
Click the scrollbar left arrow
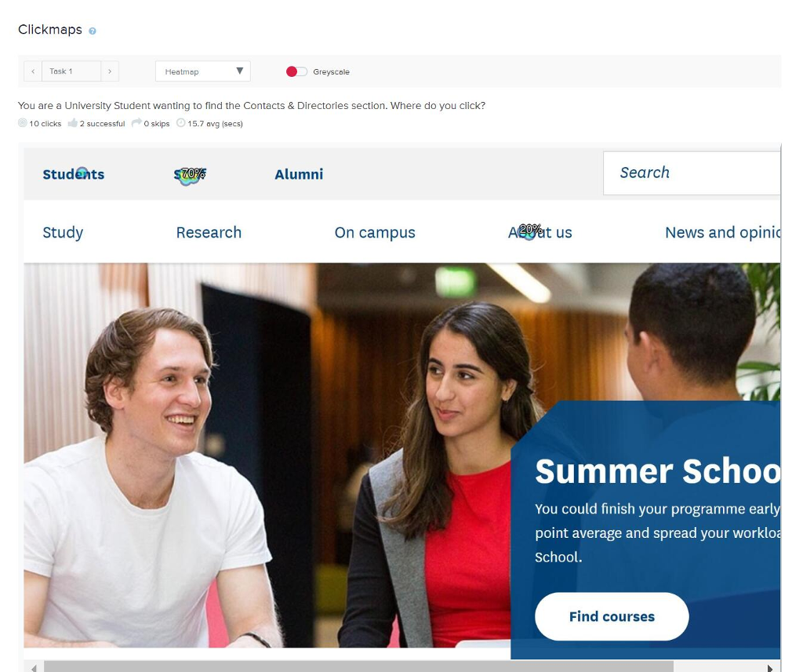click(x=34, y=668)
